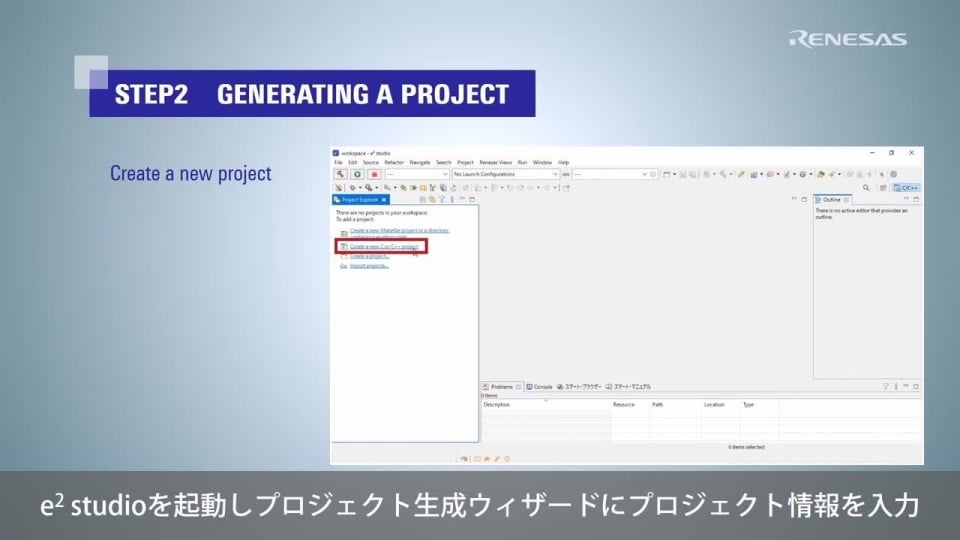Screen dimensions: 960x540
Task: Click the filter icon in Problems view
Action: 885,386
